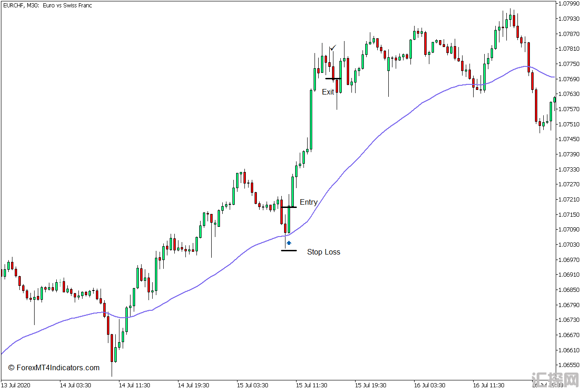588x391 pixels.
Task: Open the ForexMT4Indicators.com watermark link
Action: (54, 368)
